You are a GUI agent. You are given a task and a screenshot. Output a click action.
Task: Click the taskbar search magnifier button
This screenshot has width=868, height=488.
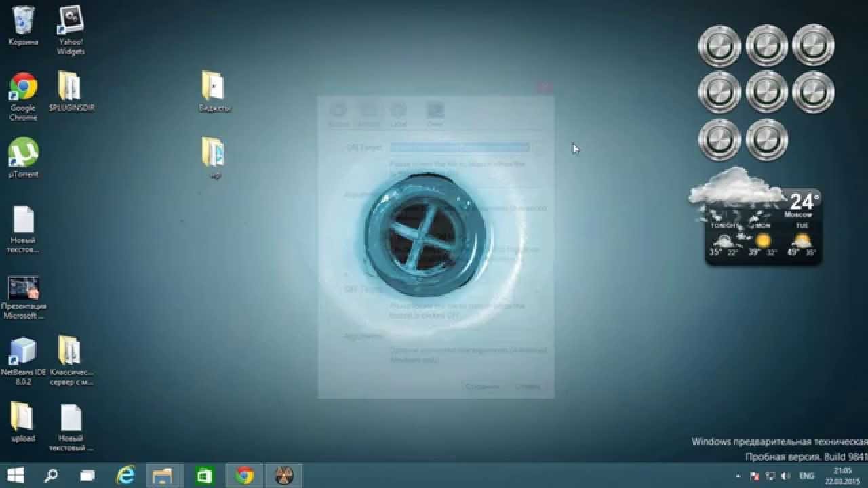pyautogui.click(x=51, y=476)
